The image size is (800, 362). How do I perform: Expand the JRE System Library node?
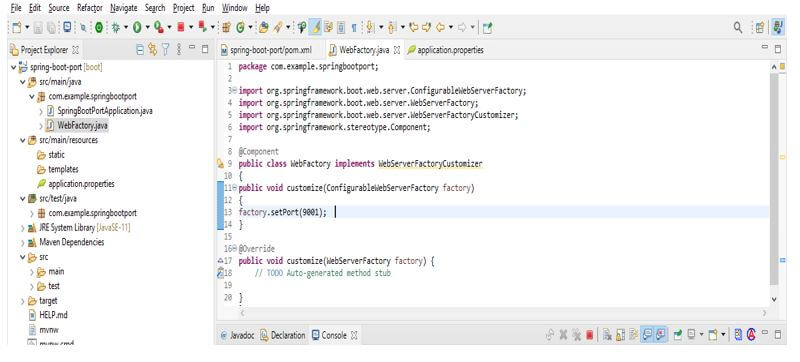pos(22,228)
